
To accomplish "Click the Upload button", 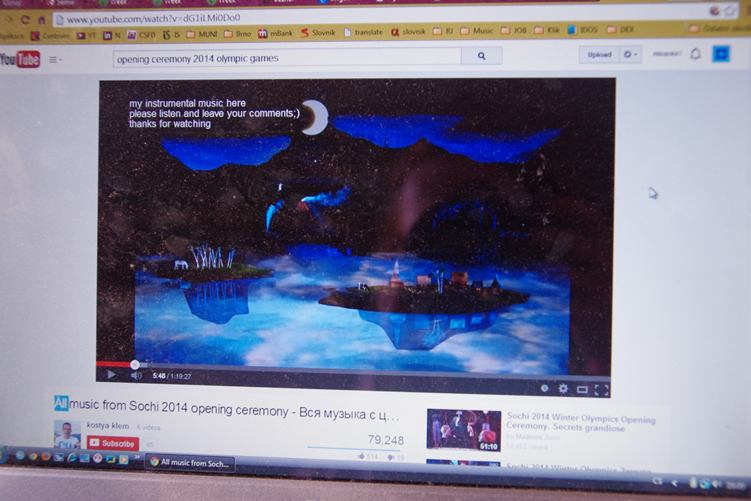I will tap(599, 55).
